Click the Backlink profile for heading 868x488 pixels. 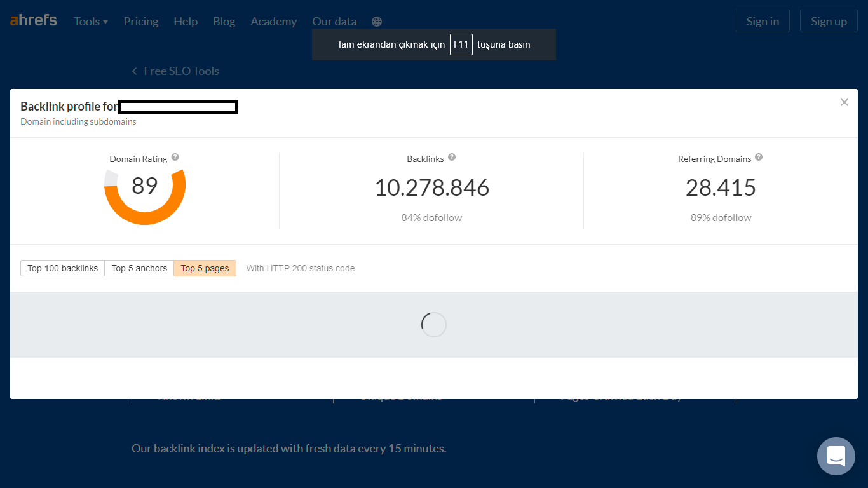tap(69, 107)
